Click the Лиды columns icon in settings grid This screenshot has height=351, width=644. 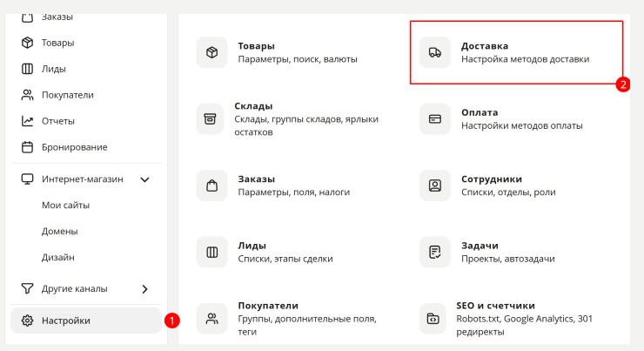212,252
